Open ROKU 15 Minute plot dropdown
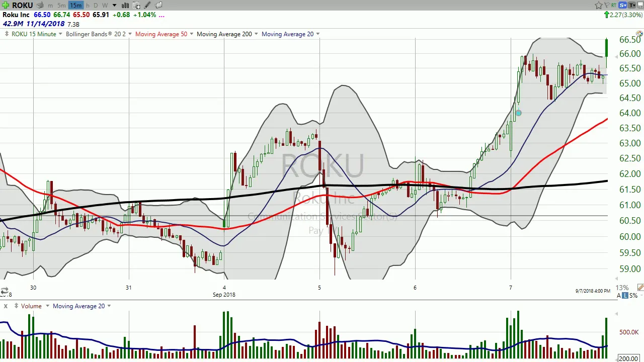 coord(60,34)
